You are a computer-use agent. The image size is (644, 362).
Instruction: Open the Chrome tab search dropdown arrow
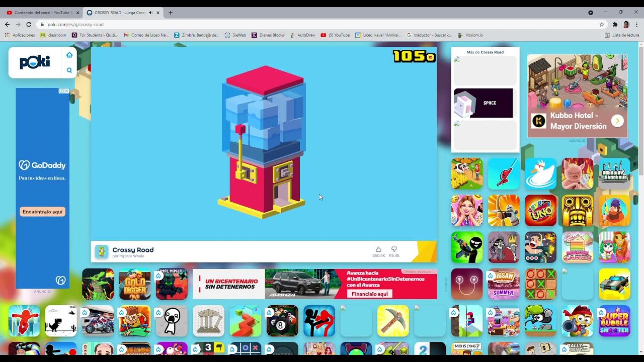[591, 13]
